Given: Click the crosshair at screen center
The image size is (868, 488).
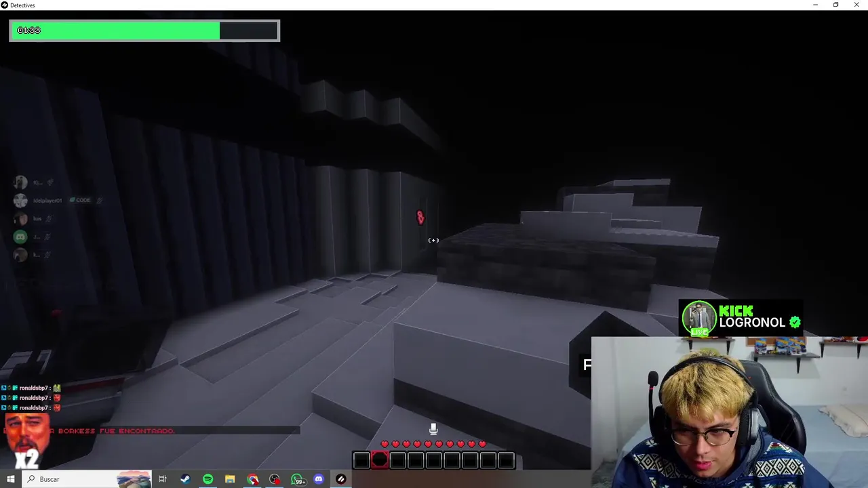Looking at the screenshot, I should [x=433, y=240].
